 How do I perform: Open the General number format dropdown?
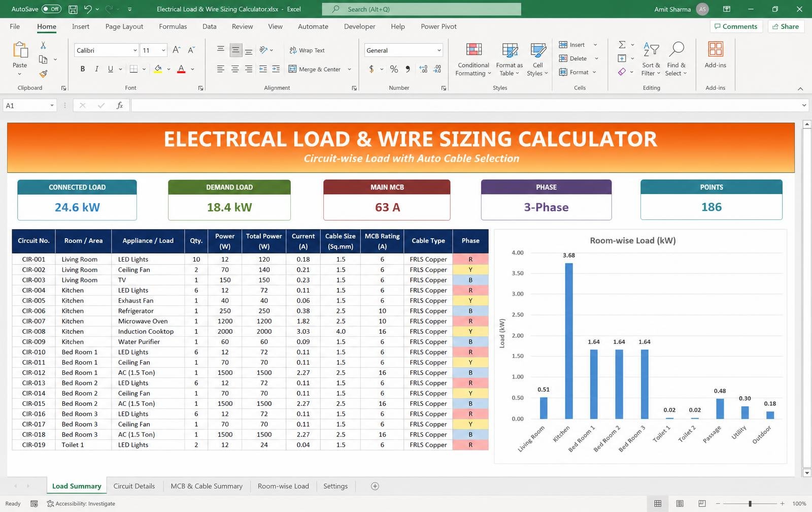click(439, 50)
